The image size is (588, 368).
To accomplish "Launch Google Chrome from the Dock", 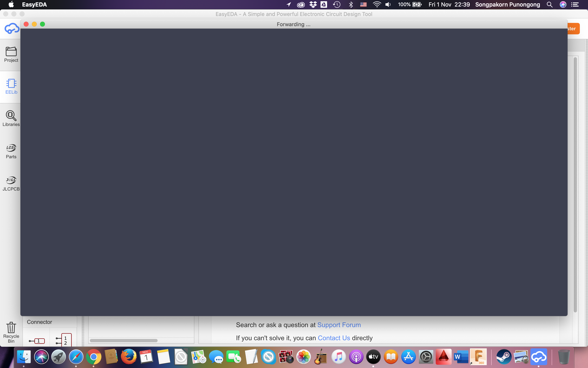I will click(94, 357).
